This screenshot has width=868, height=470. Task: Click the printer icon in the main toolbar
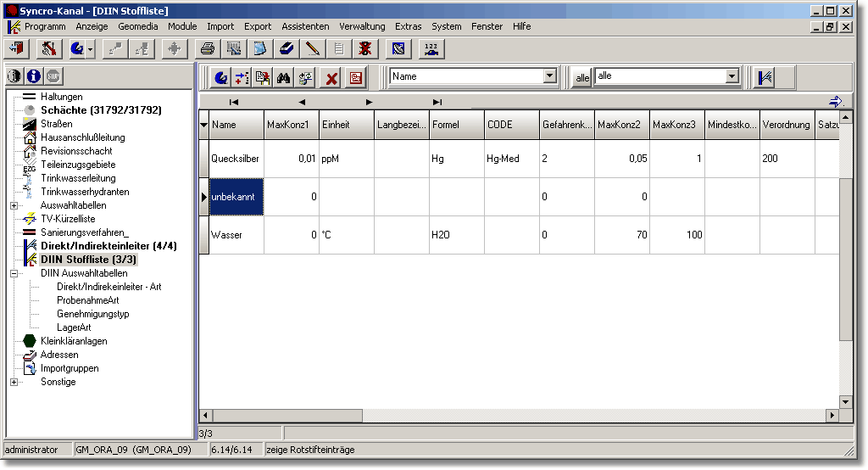(x=206, y=48)
